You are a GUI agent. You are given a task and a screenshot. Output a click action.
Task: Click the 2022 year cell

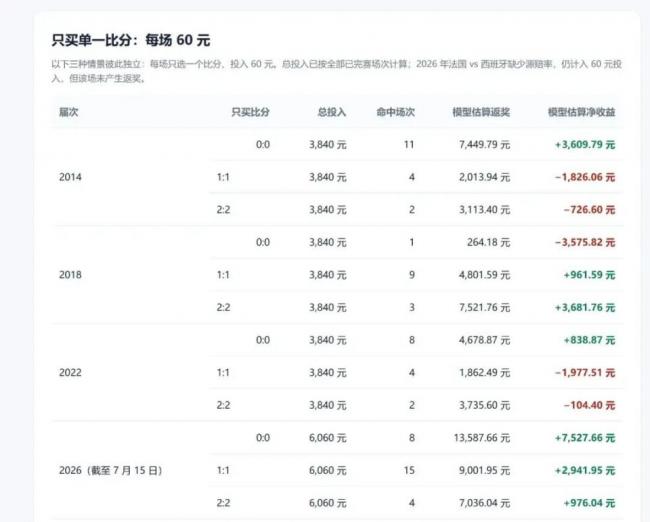point(70,372)
